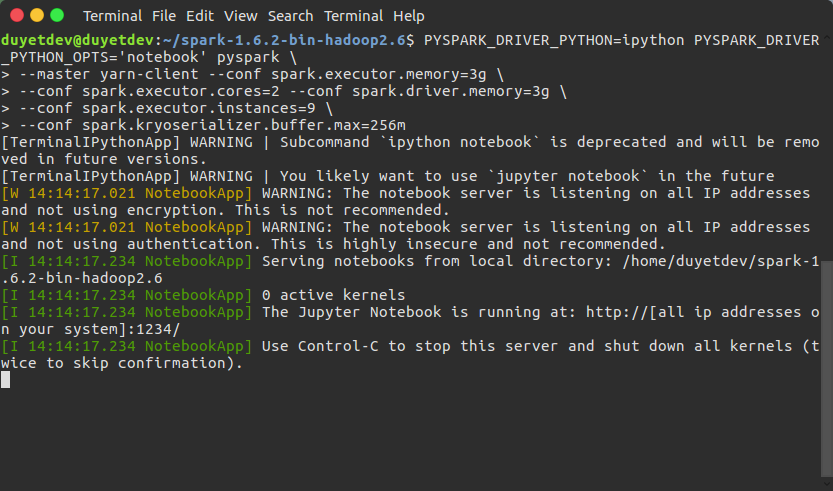Click the '0 active kernels' log line
Viewport: 833px width, 491px height.
[334, 295]
